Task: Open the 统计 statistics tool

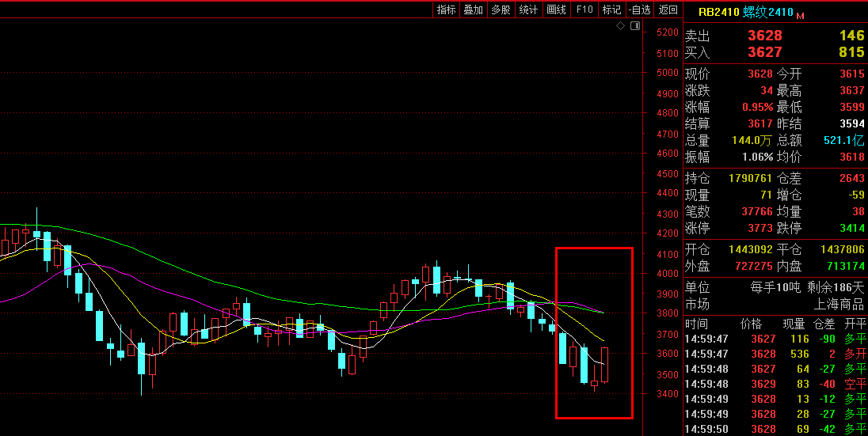Action: [x=528, y=9]
